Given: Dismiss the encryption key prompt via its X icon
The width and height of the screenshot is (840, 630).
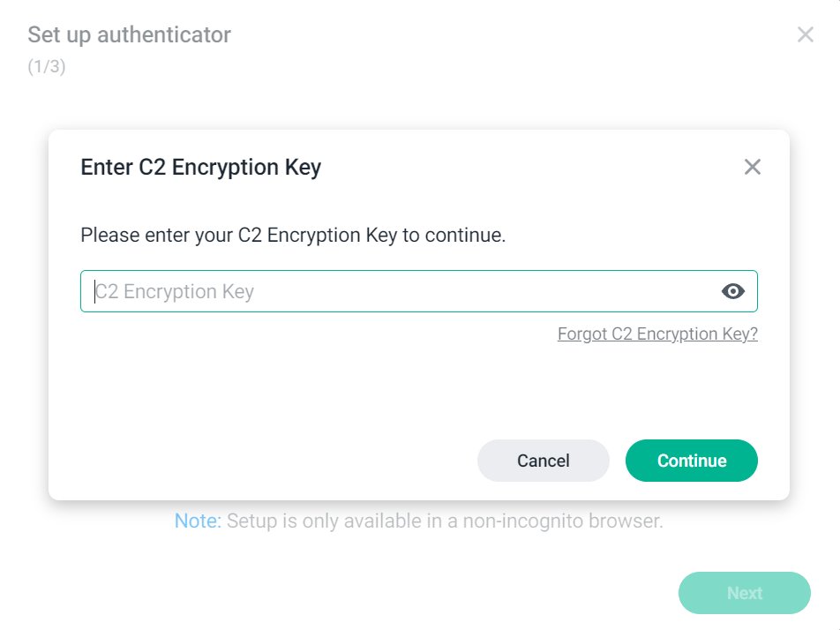Looking at the screenshot, I should point(752,167).
